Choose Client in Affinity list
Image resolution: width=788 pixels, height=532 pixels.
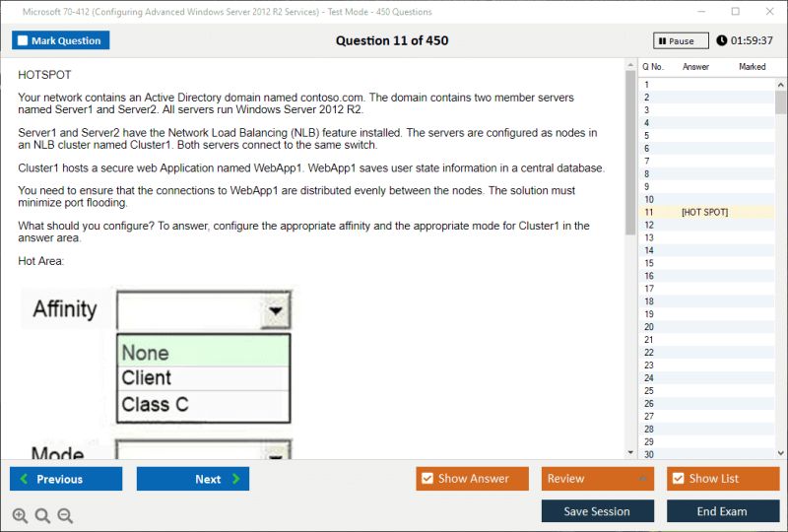(204, 378)
